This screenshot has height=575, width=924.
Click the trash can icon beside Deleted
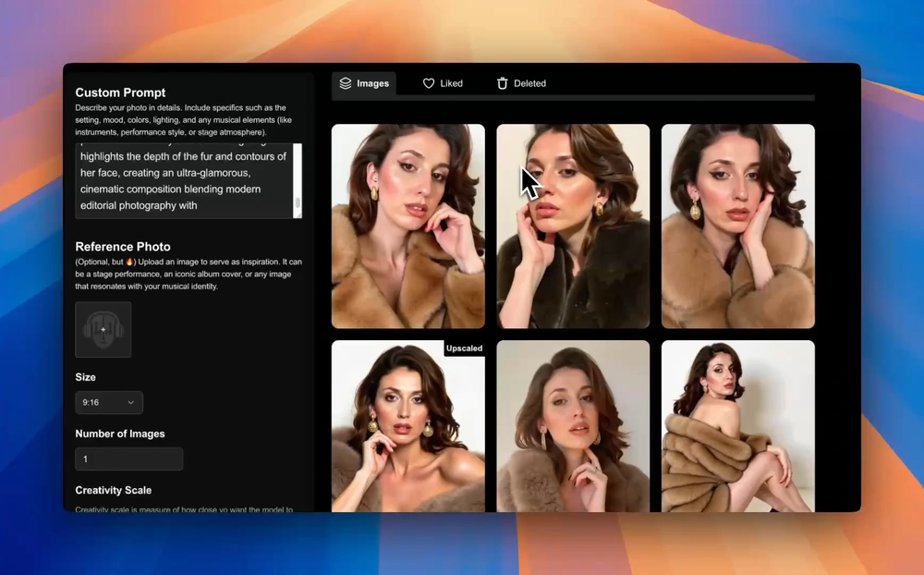point(503,83)
